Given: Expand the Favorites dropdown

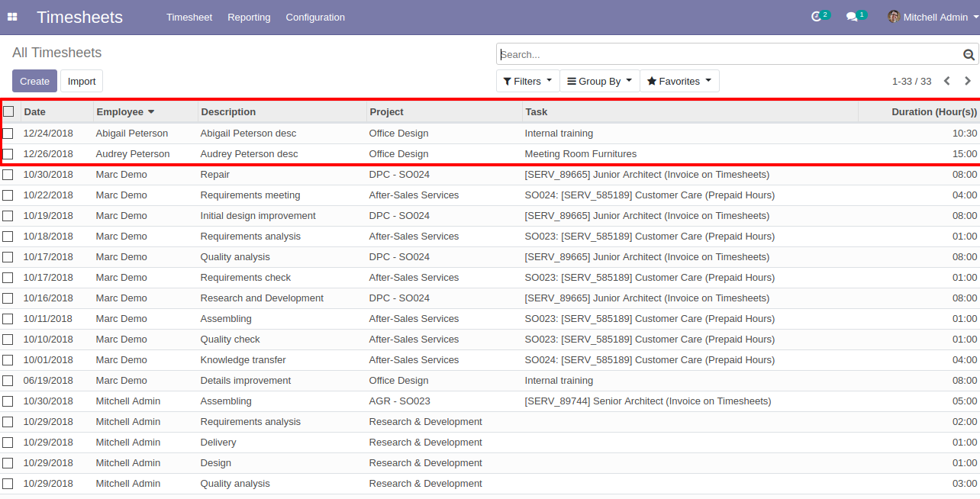Looking at the screenshot, I should tap(679, 81).
